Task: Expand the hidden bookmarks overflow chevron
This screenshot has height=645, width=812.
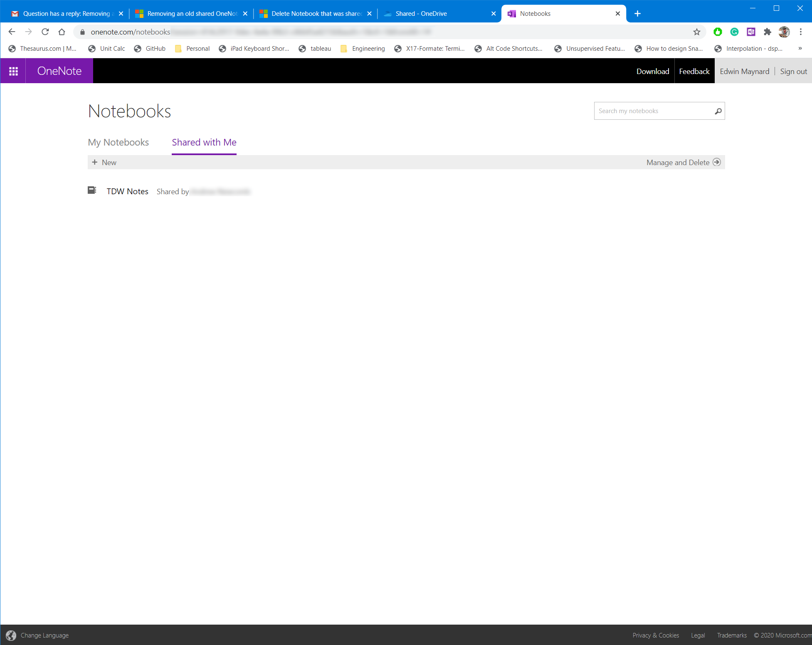Action: pos(800,49)
